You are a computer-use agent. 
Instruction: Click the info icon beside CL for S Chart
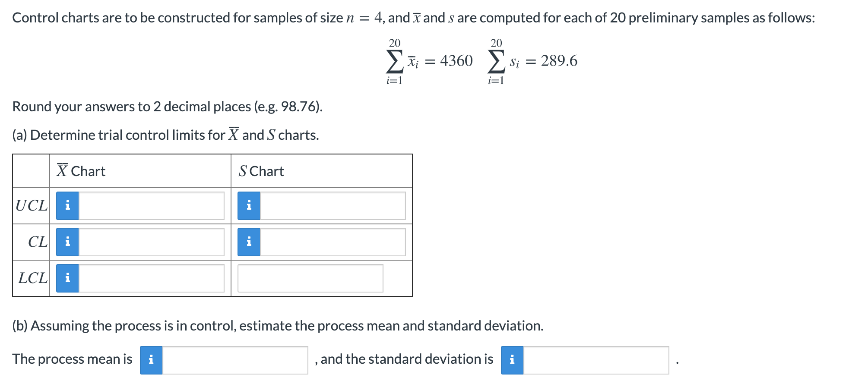pyautogui.click(x=248, y=243)
